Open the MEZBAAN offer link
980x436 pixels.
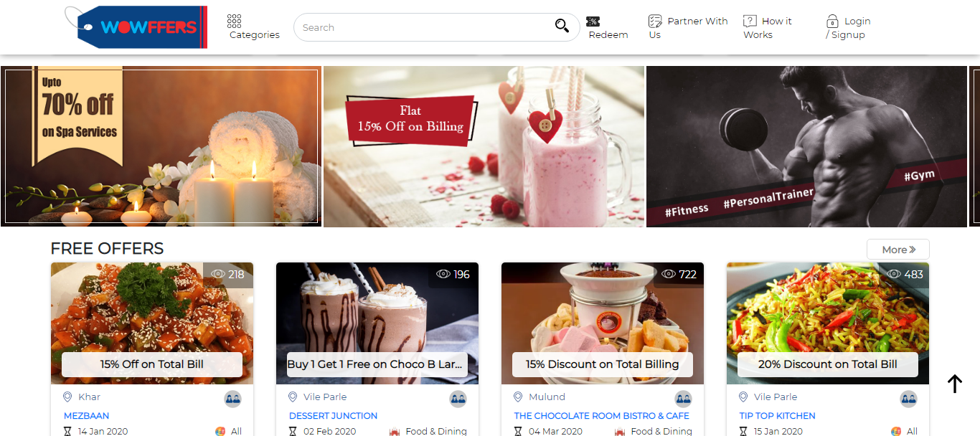86,415
